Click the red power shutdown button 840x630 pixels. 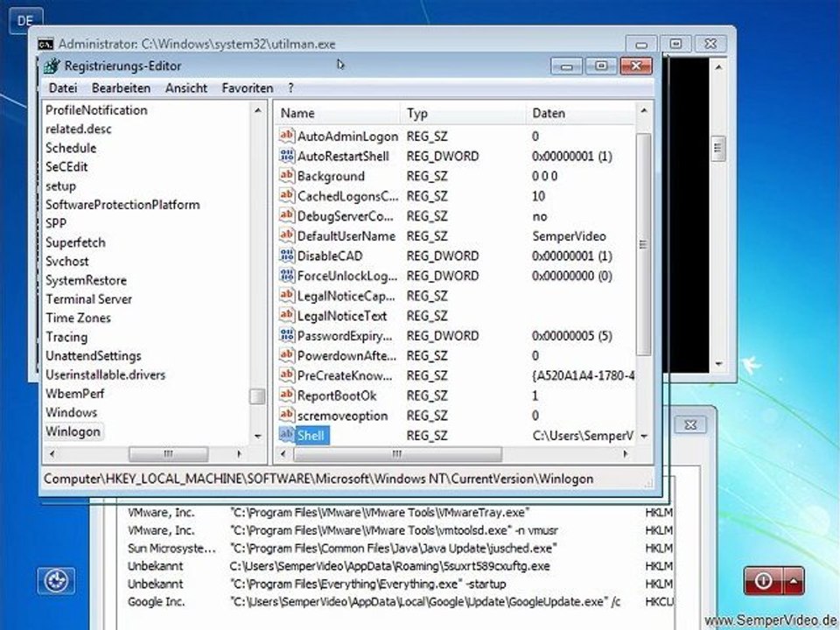(763, 581)
